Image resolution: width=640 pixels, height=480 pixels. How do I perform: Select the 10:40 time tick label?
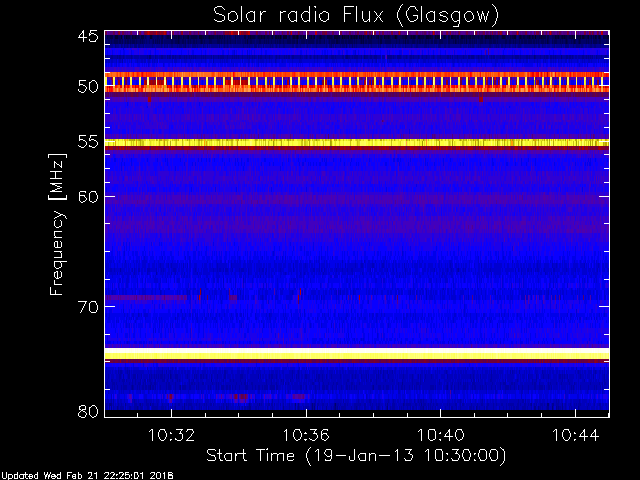(x=440, y=435)
